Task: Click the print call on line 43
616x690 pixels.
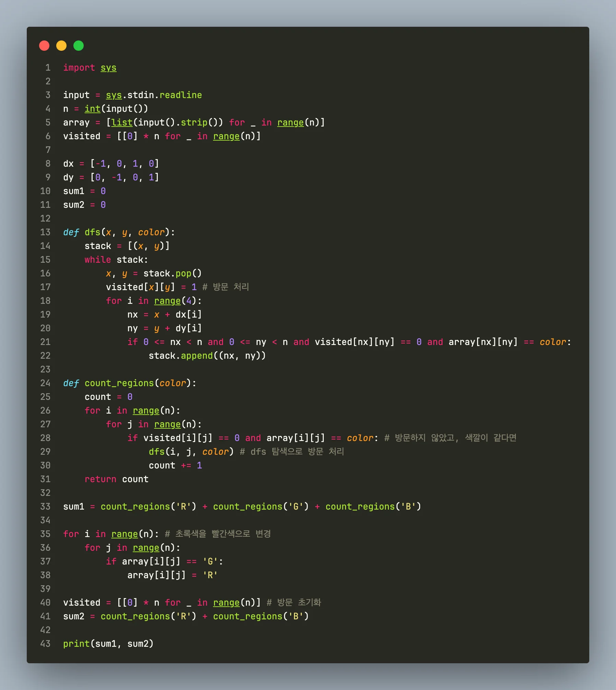Action: point(76,644)
